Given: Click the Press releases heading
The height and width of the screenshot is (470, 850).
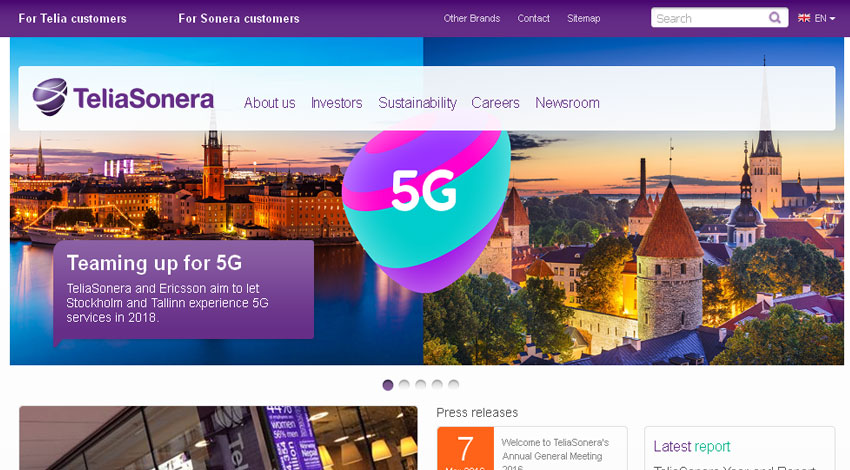Looking at the screenshot, I should (x=477, y=413).
